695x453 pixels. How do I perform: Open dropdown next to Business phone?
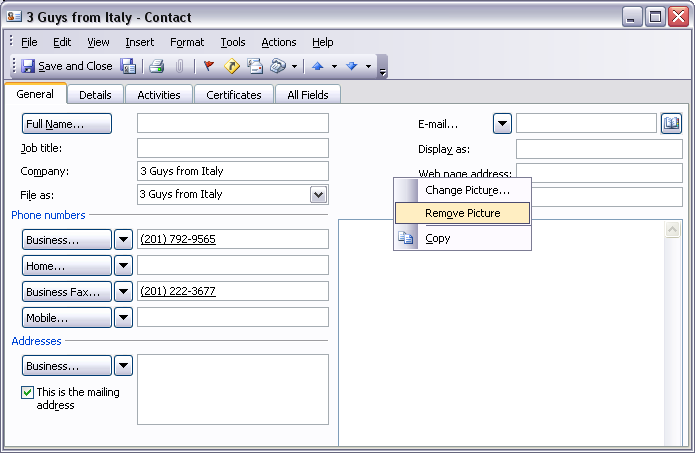point(123,240)
